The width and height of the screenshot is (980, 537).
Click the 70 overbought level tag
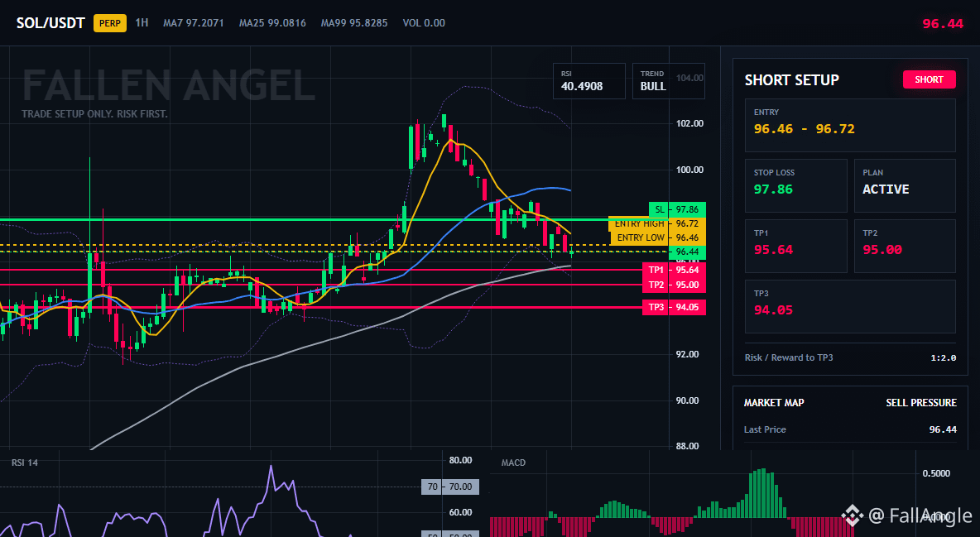(x=450, y=487)
